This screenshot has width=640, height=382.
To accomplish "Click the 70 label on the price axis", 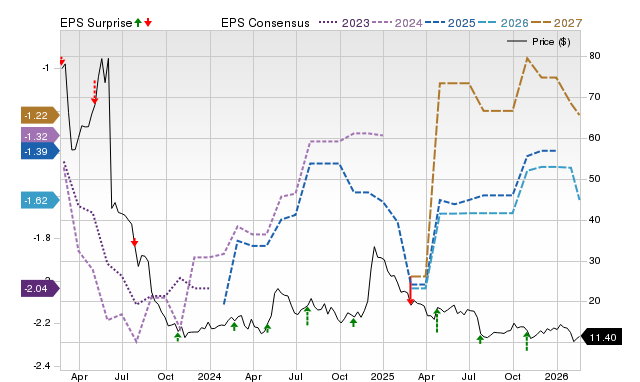I will (x=595, y=97).
